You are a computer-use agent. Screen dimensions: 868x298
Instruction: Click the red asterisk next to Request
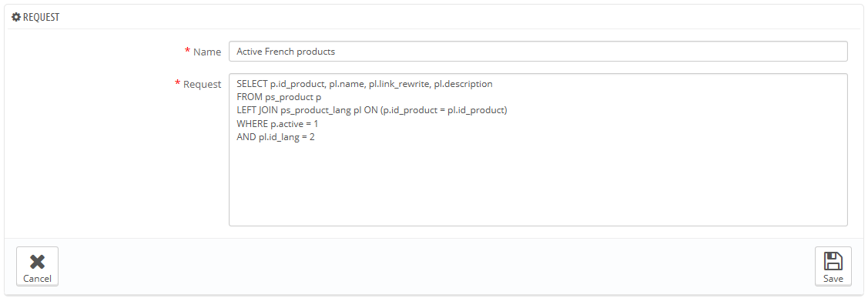[178, 83]
